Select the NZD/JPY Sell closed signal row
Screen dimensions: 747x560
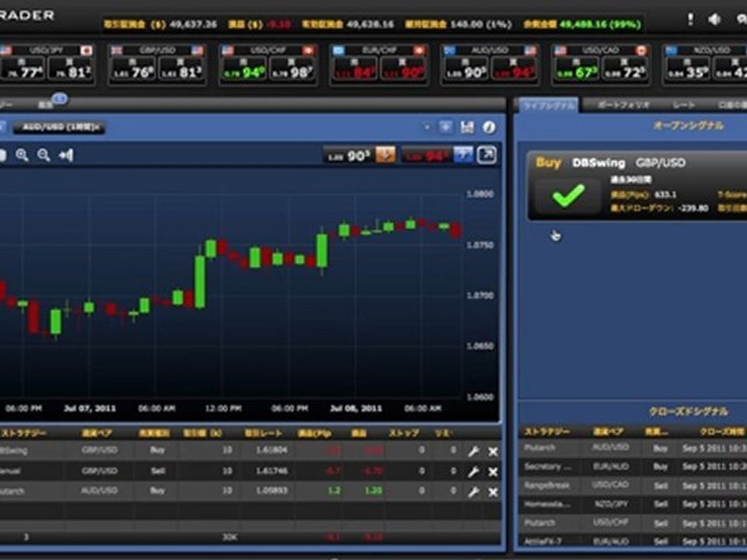(x=633, y=504)
